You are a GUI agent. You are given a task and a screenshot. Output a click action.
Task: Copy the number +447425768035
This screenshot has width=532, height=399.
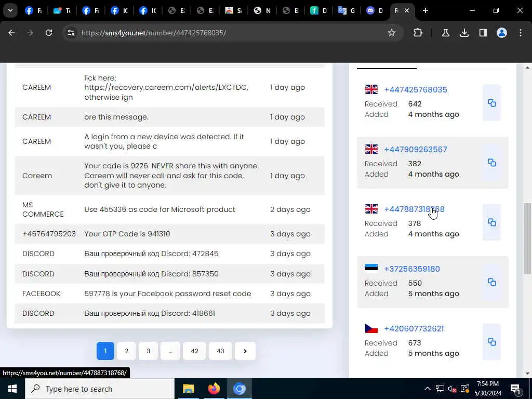coord(491,103)
